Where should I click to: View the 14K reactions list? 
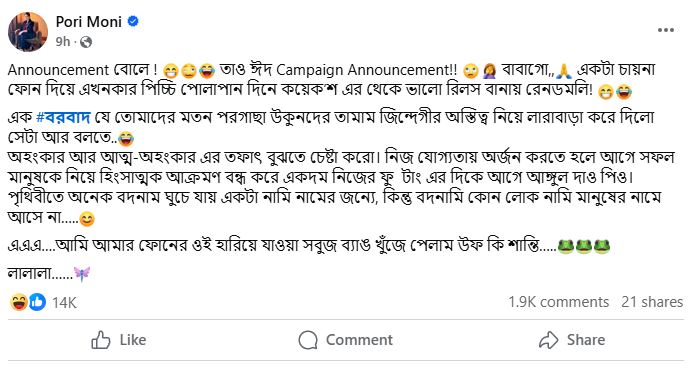click(64, 303)
